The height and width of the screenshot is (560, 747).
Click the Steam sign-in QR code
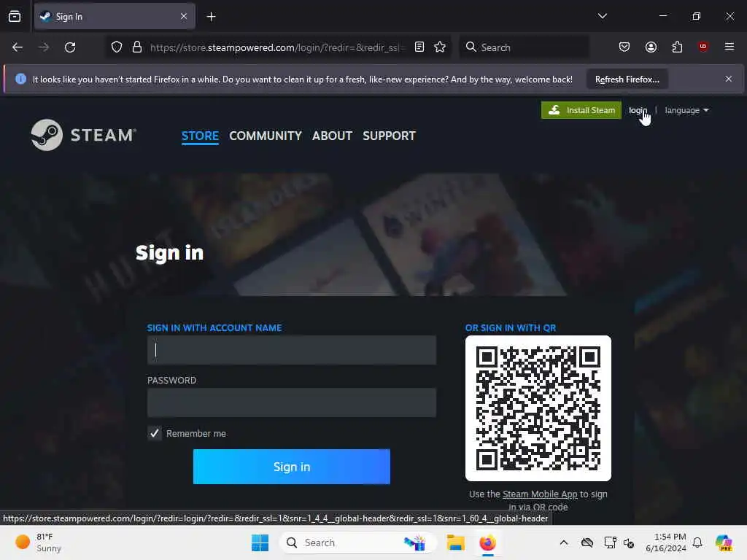pos(538,408)
